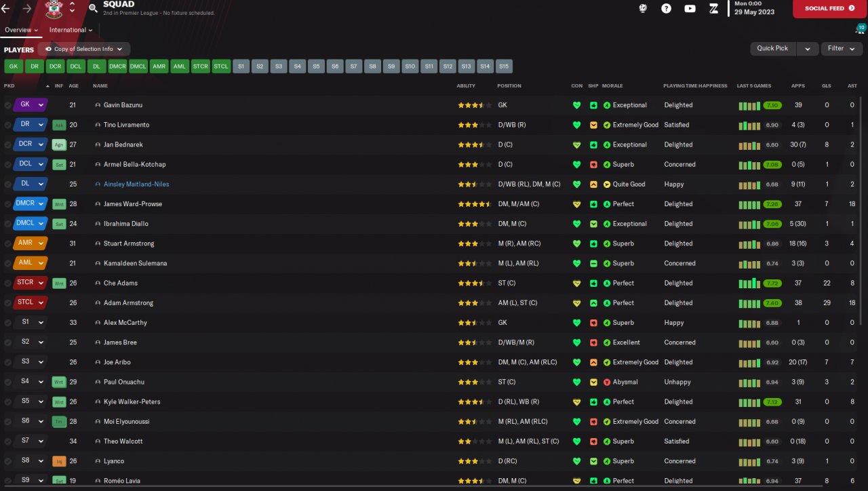Click the condition heart icon for Gavin Bazunu
Image resolution: width=868 pixels, height=491 pixels.
click(577, 106)
